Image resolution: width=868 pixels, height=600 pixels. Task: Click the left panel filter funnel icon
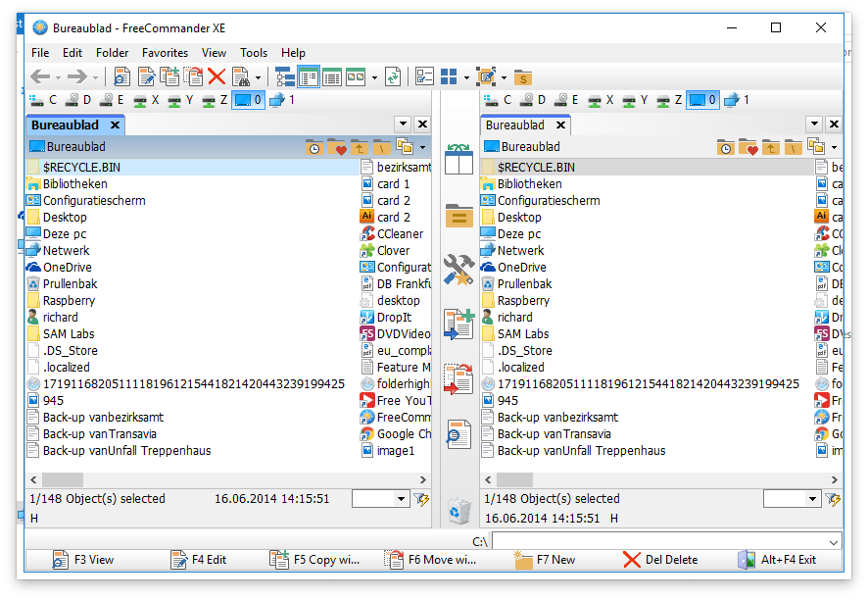click(422, 499)
